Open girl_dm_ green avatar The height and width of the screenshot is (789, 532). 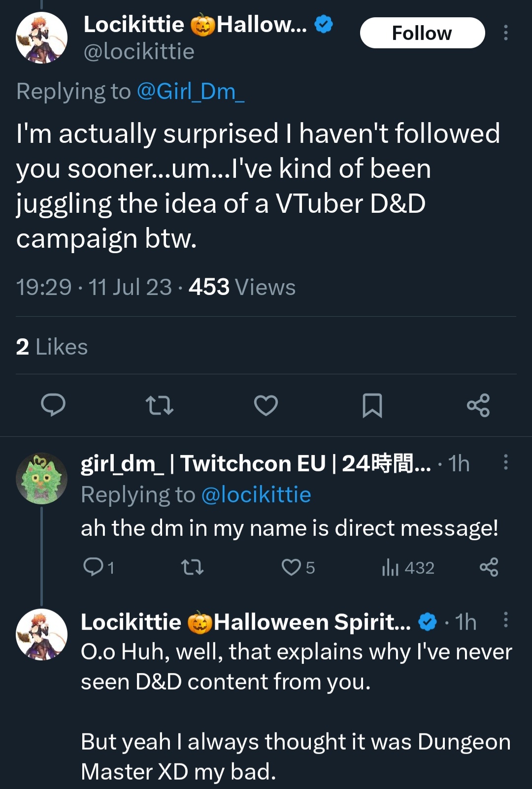(x=42, y=478)
